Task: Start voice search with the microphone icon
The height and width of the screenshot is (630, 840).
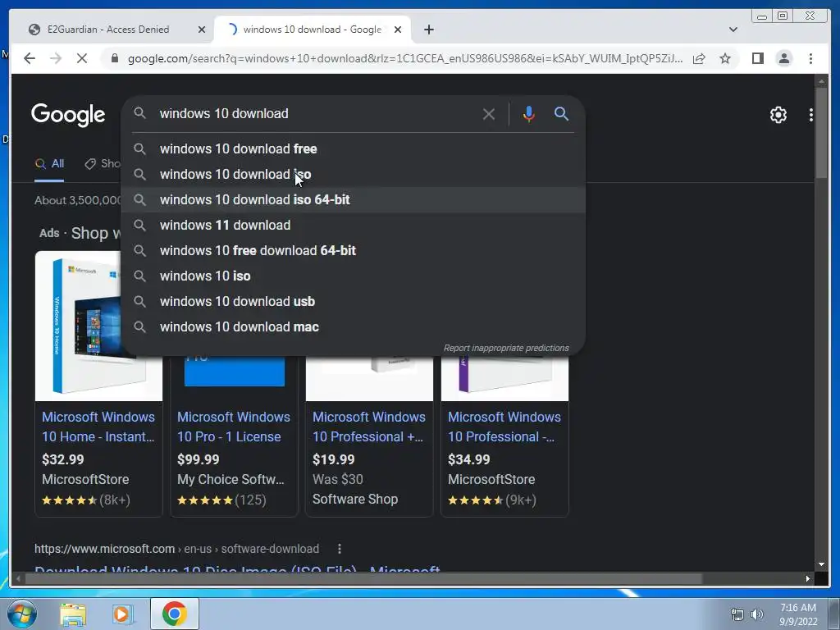Action: (x=529, y=114)
